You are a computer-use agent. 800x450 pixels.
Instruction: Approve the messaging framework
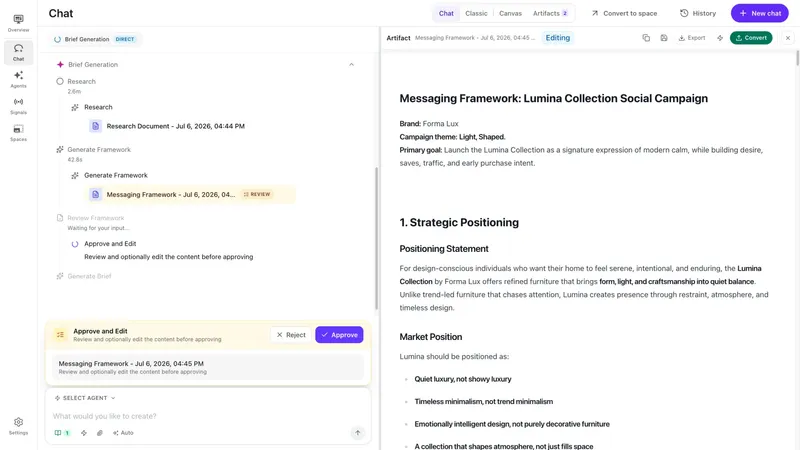(x=339, y=335)
